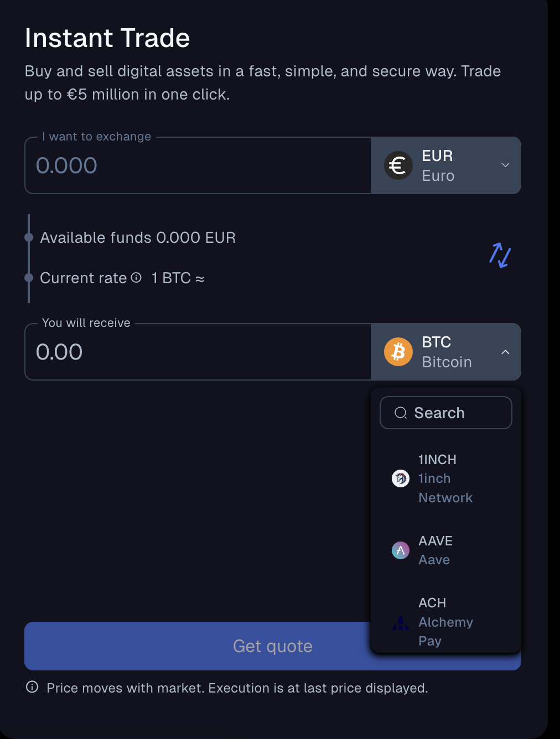
Task: Expand the EUR dropdown chevron
Action: [504, 165]
